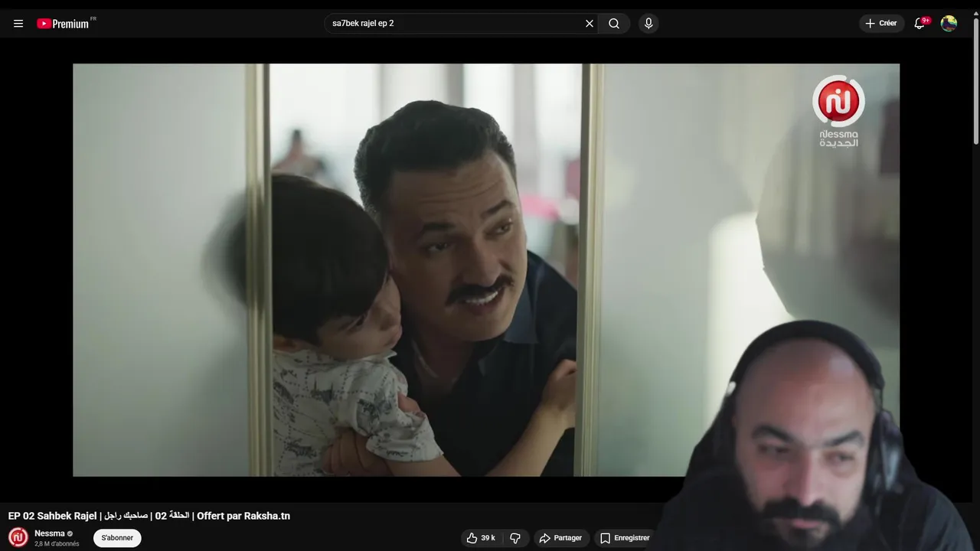The width and height of the screenshot is (980, 551).
Task: Open the Nessma channel avatar
Action: (x=18, y=537)
